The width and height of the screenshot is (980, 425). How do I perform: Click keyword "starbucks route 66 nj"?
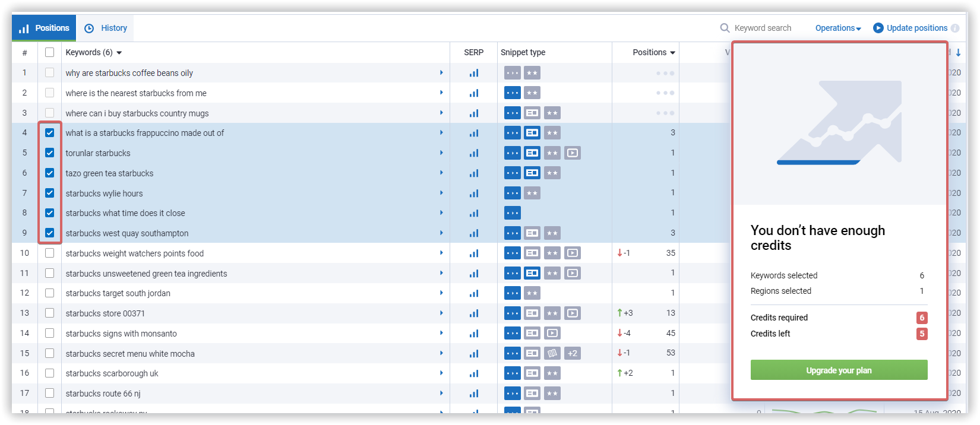tap(103, 394)
